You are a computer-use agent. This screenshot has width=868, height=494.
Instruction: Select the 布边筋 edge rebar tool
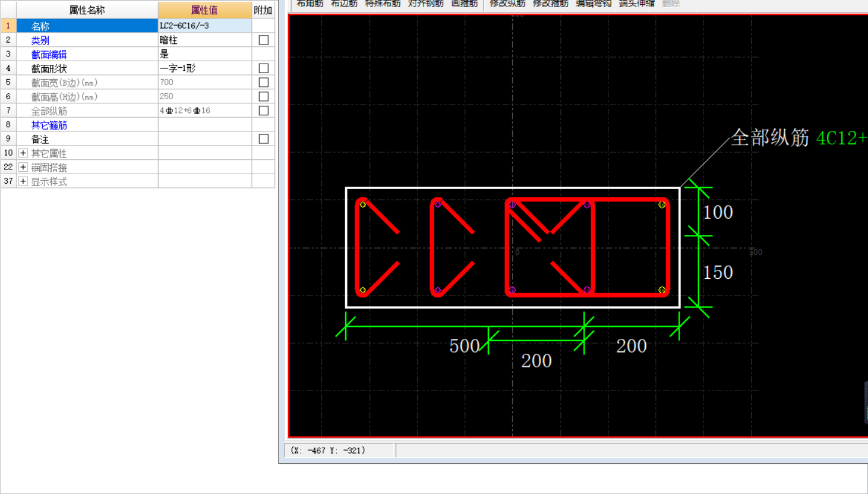(x=344, y=4)
